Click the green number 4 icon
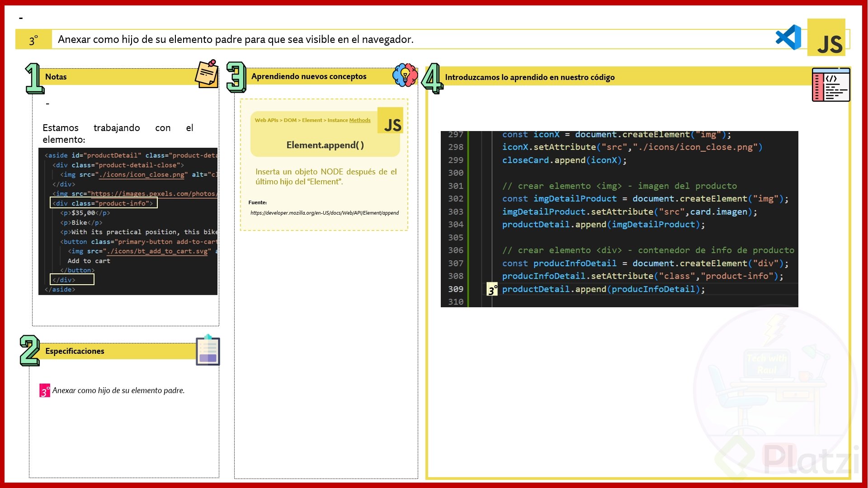Screen dimensions: 868x488 click(x=432, y=78)
